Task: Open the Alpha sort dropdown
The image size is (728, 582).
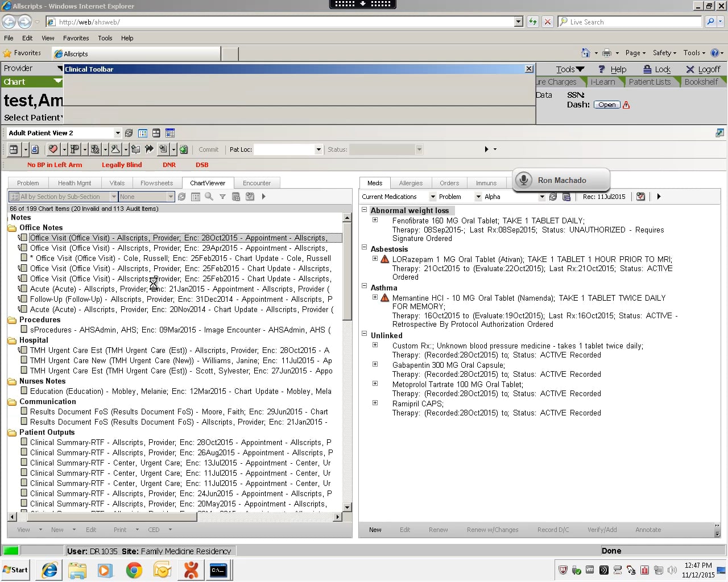Action: click(542, 197)
